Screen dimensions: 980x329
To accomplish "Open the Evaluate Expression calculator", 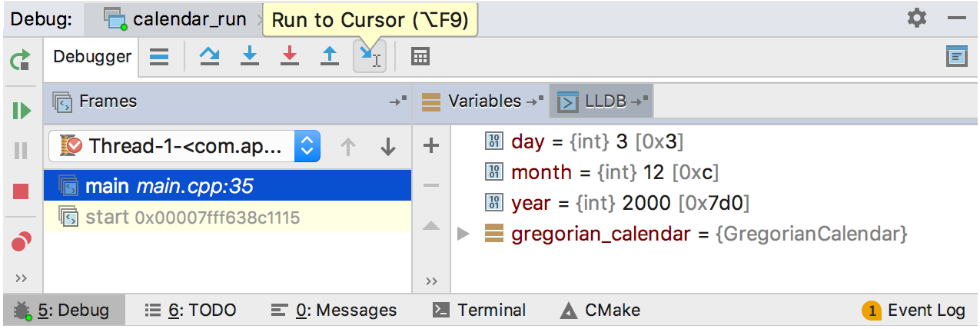I will (420, 56).
